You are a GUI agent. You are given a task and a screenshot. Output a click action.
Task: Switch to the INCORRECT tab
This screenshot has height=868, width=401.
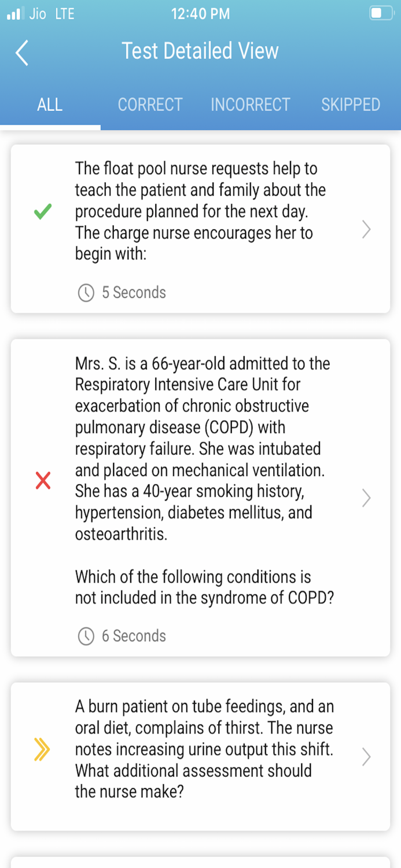(x=250, y=105)
